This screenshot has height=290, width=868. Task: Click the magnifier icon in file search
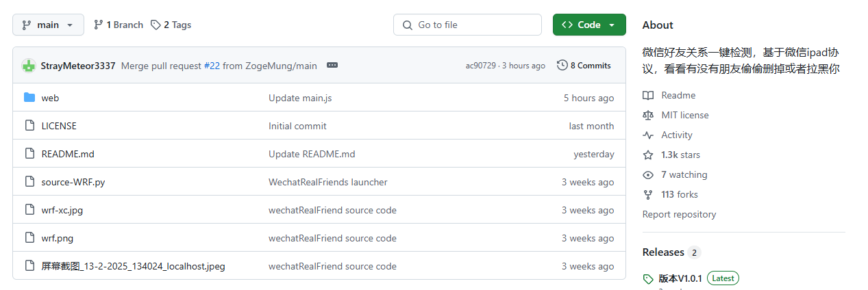[408, 25]
